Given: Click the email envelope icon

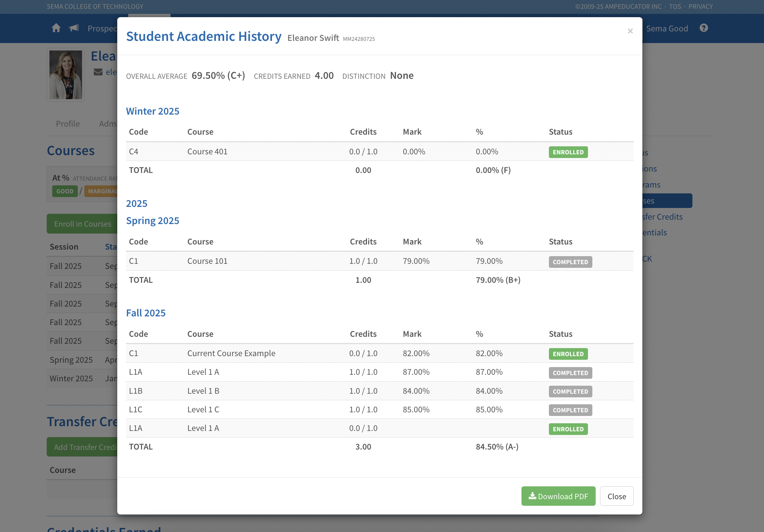Looking at the screenshot, I should [x=98, y=72].
